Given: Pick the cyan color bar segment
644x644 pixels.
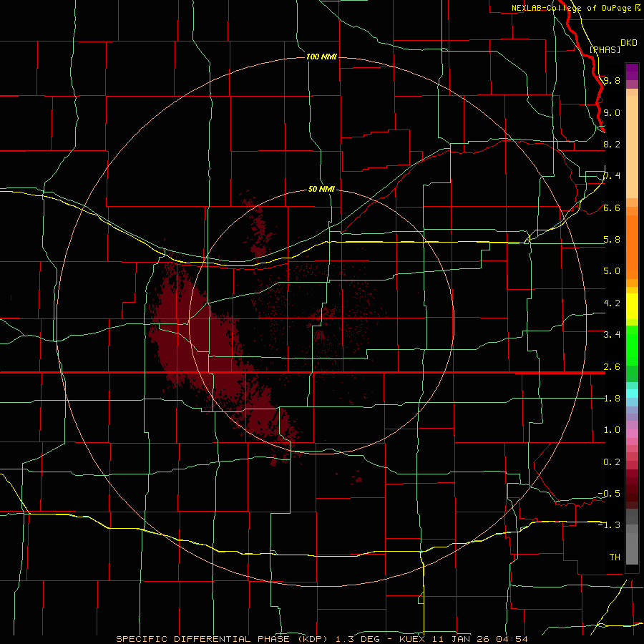Looking at the screenshot, I should pos(632,393).
